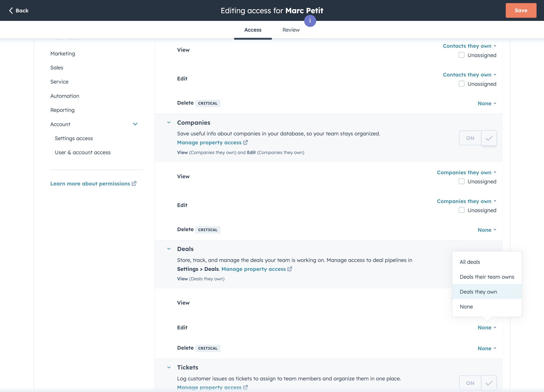Open 'Settings access' under Account
The width and height of the screenshot is (544, 392).
pyautogui.click(x=74, y=138)
